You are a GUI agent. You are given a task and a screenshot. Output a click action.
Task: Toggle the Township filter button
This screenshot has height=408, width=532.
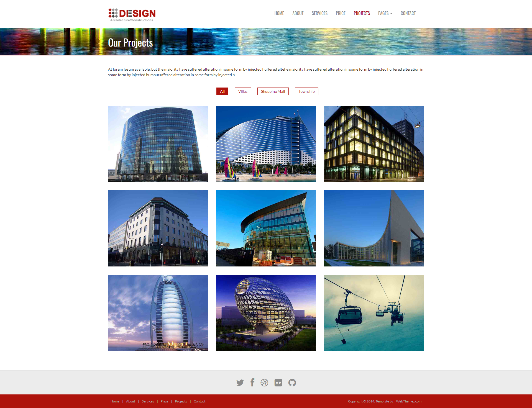pyautogui.click(x=307, y=91)
